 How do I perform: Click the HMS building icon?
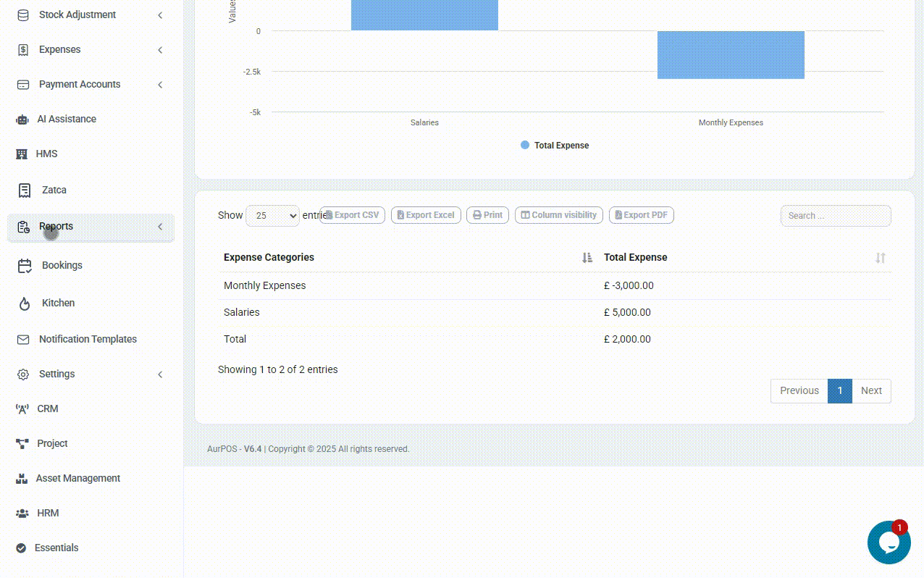pos(22,154)
